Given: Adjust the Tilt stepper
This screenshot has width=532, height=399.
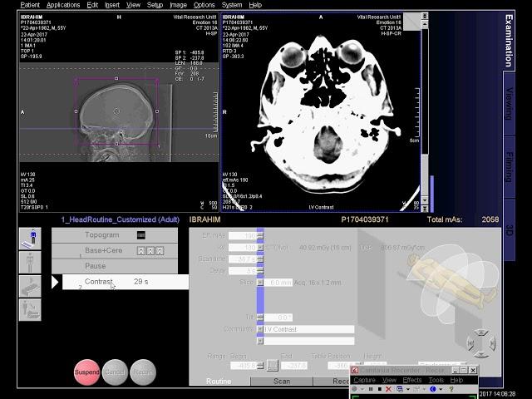Looking at the screenshot, I should tap(260, 318).
